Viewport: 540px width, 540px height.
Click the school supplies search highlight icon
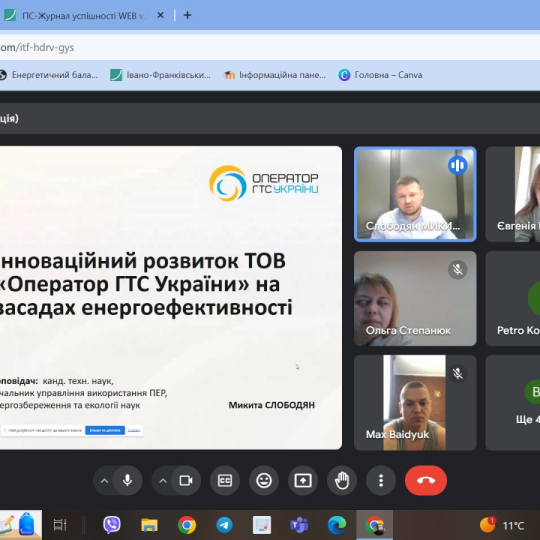click(x=21, y=525)
